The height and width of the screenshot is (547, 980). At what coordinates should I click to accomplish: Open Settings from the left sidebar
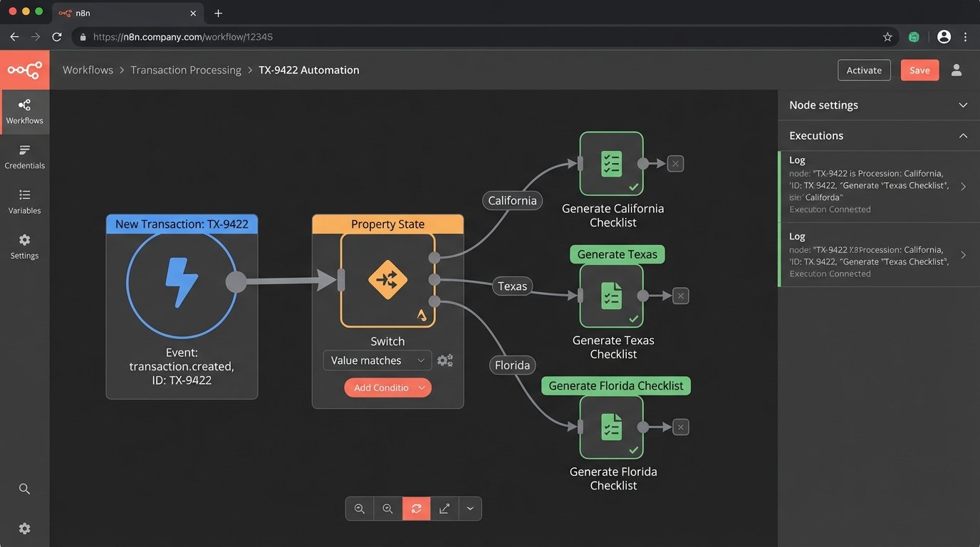[x=24, y=240]
